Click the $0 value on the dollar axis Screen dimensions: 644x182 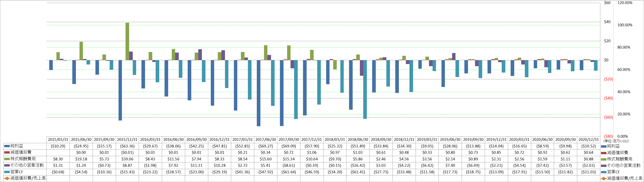[606, 60]
